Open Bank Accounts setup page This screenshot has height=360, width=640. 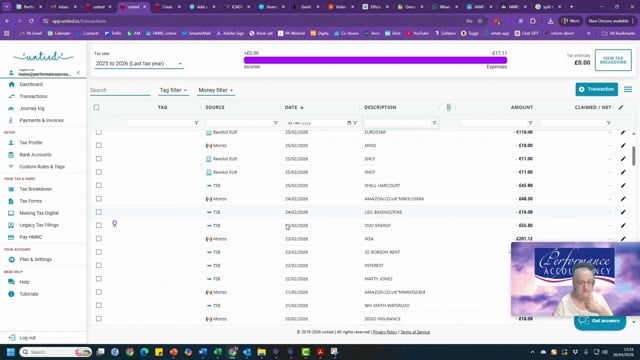[x=35, y=155]
